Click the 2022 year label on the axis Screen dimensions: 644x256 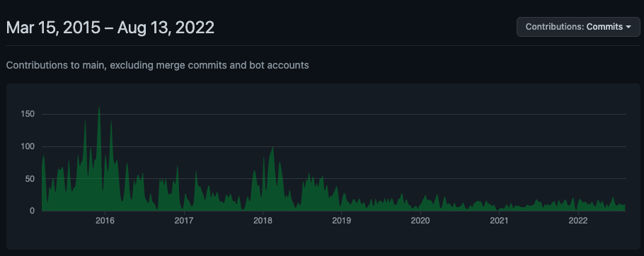578,221
